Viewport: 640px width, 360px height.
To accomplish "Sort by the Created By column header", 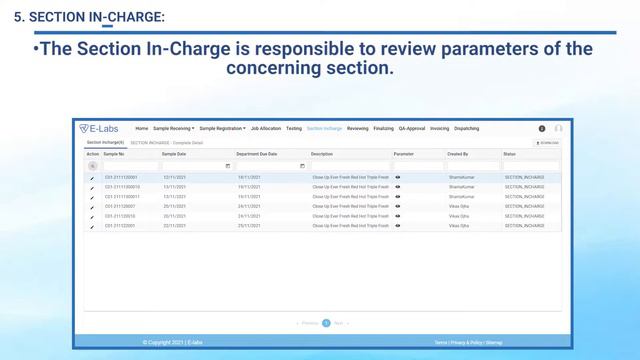I will click(x=458, y=154).
